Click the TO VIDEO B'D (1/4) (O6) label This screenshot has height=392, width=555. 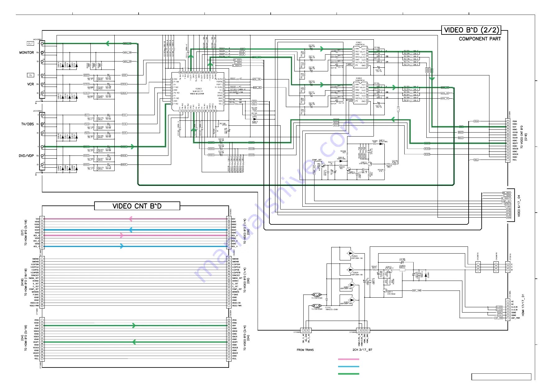coord(246,280)
